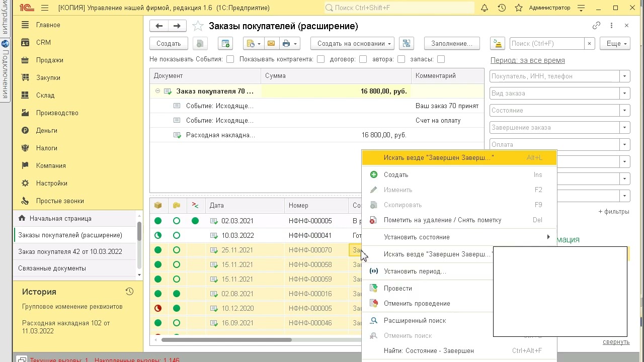This screenshot has height=362, width=644.
Task: Choose 'Отменить проведение' in context menu
Action: click(428, 303)
